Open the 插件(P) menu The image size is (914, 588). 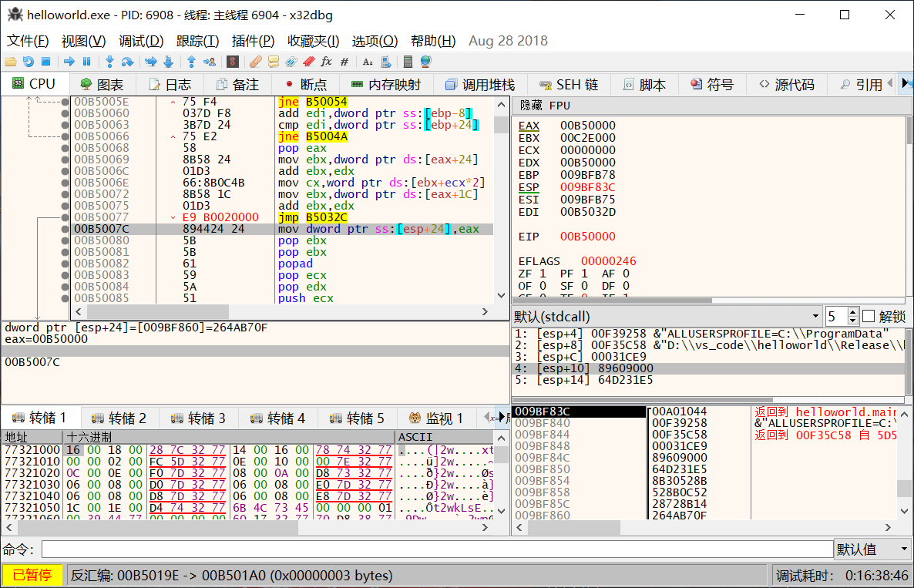[x=253, y=41]
